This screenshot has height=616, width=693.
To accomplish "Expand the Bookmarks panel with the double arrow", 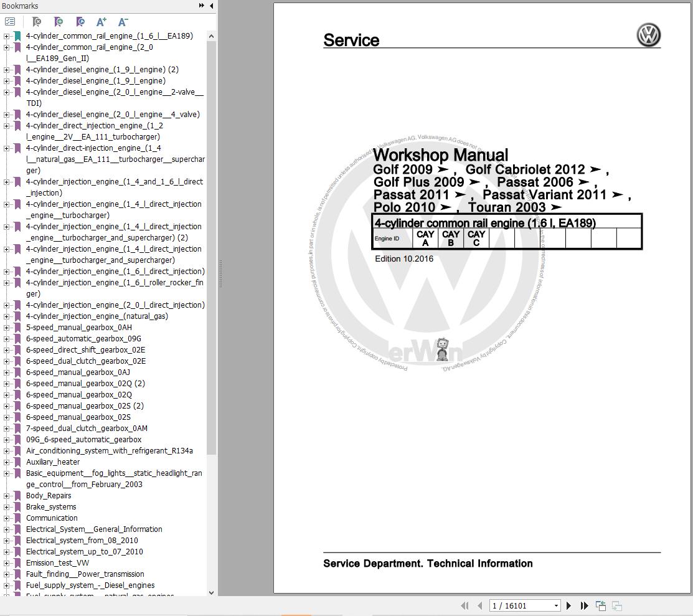I will (x=202, y=6).
